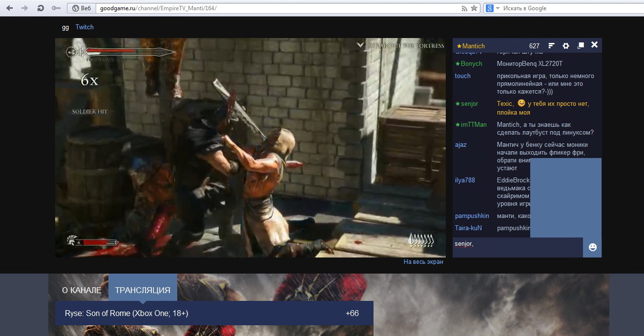
Task: Click the chat message input field
Action: pyautogui.click(x=518, y=247)
